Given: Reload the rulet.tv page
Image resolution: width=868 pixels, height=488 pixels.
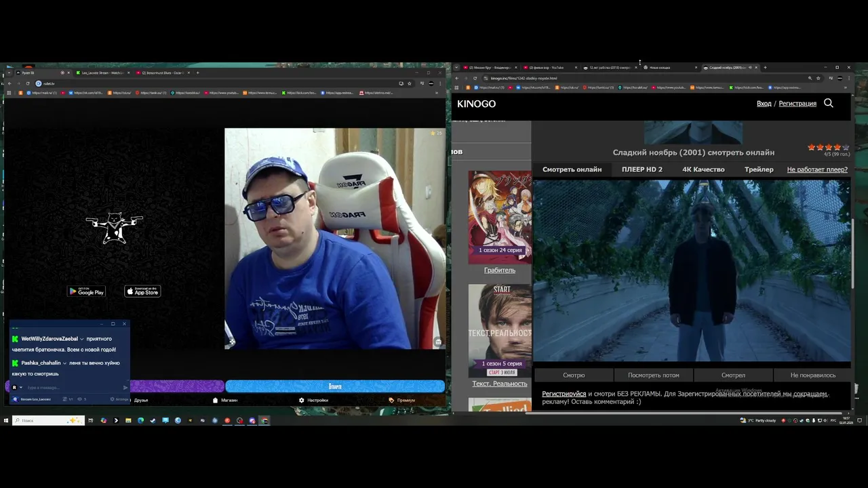Looking at the screenshot, I should [28, 83].
